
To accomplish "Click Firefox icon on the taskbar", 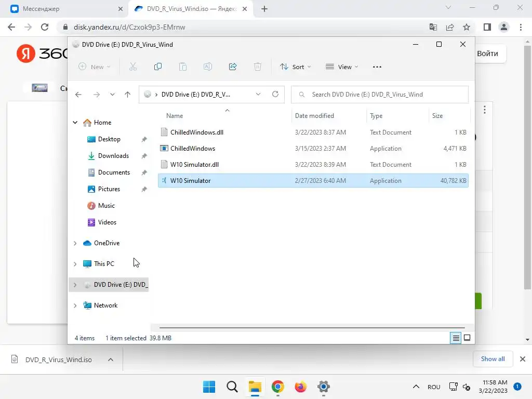I will (x=301, y=387).
